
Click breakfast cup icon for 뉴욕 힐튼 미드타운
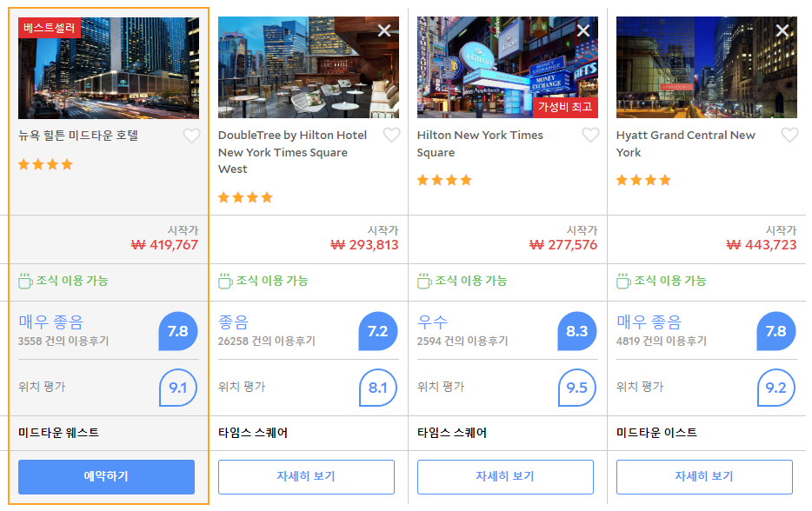[25, 281]
